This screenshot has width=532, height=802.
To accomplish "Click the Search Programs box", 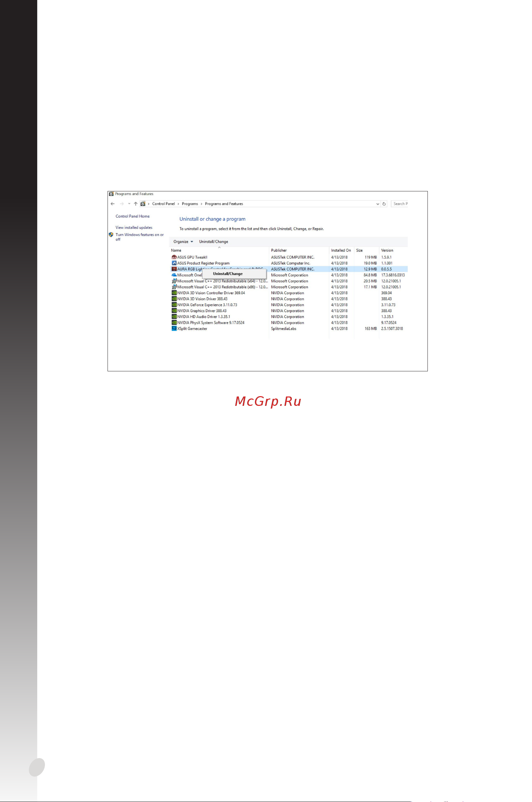I will 400,204.
